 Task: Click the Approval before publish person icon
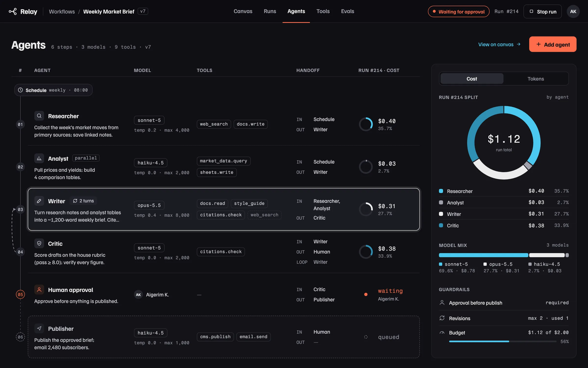point(442,303)
